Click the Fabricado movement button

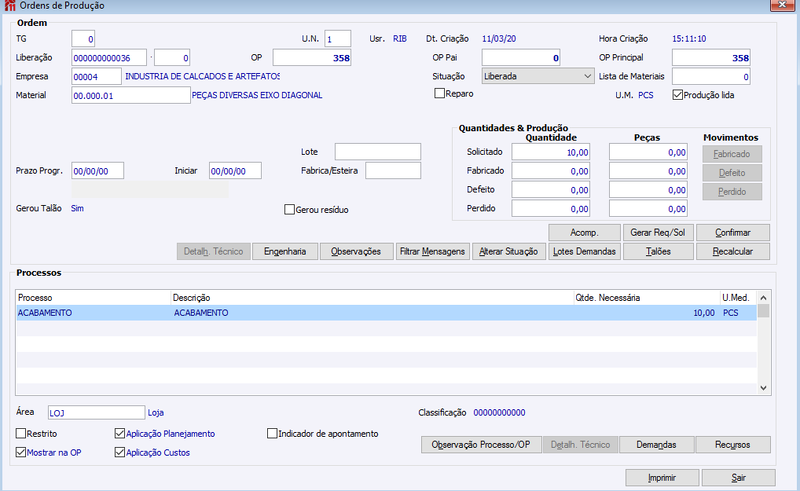coord(732,154)
